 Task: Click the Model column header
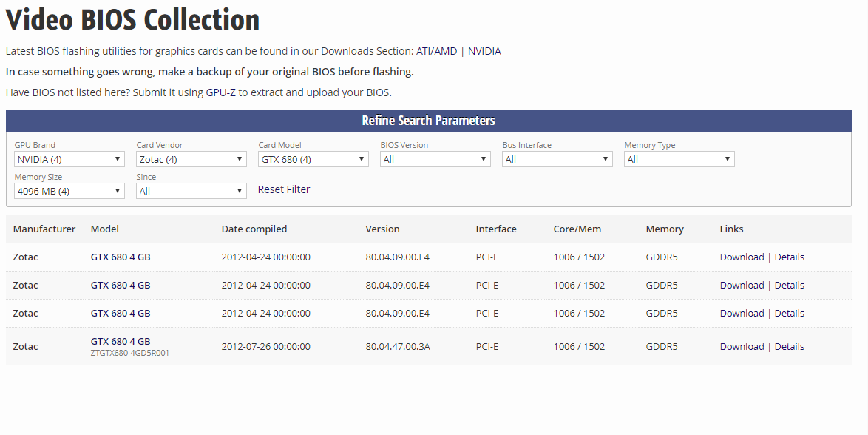click(105, 229)
